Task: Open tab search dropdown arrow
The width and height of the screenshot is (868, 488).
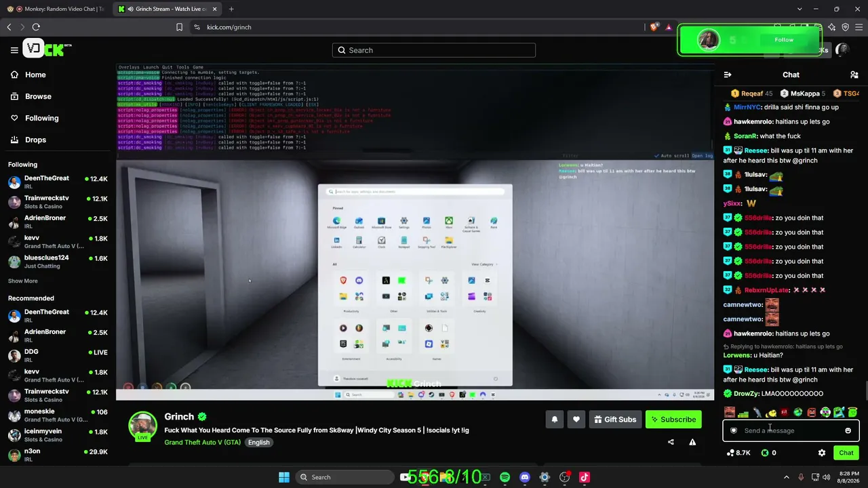Action: coord(800,9)
